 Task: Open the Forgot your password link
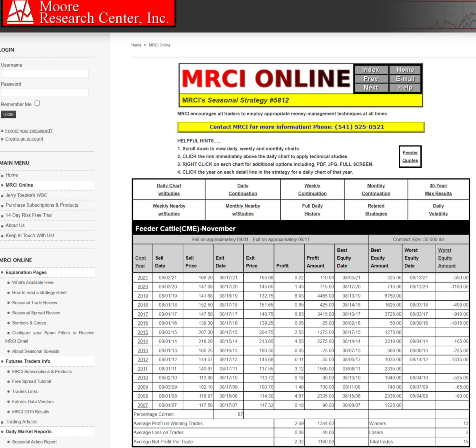(29, 131)
